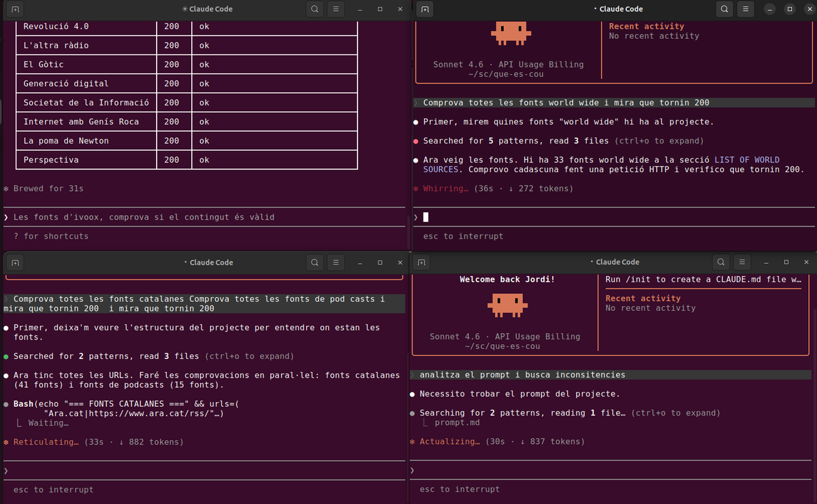Image resolution: width=817 pixels, height=504 pixels.
Task: Maximize the ivoox table terminal window
Action: point(380,10)
